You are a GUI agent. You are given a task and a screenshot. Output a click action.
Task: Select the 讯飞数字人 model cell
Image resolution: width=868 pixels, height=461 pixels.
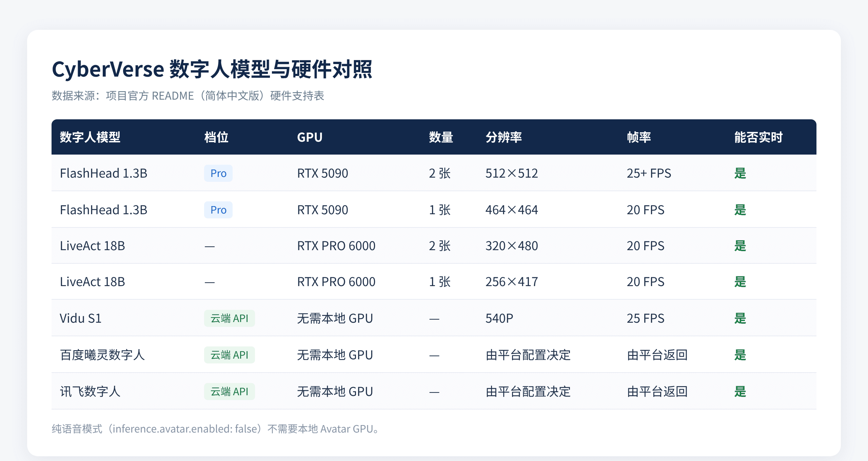tap(90, 392)
